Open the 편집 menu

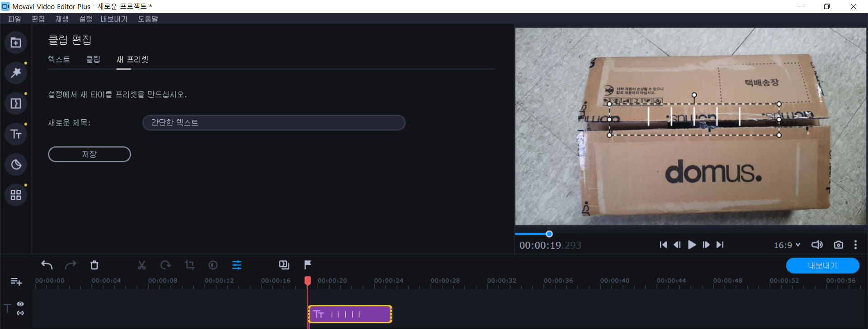click(x=38, y=19)
